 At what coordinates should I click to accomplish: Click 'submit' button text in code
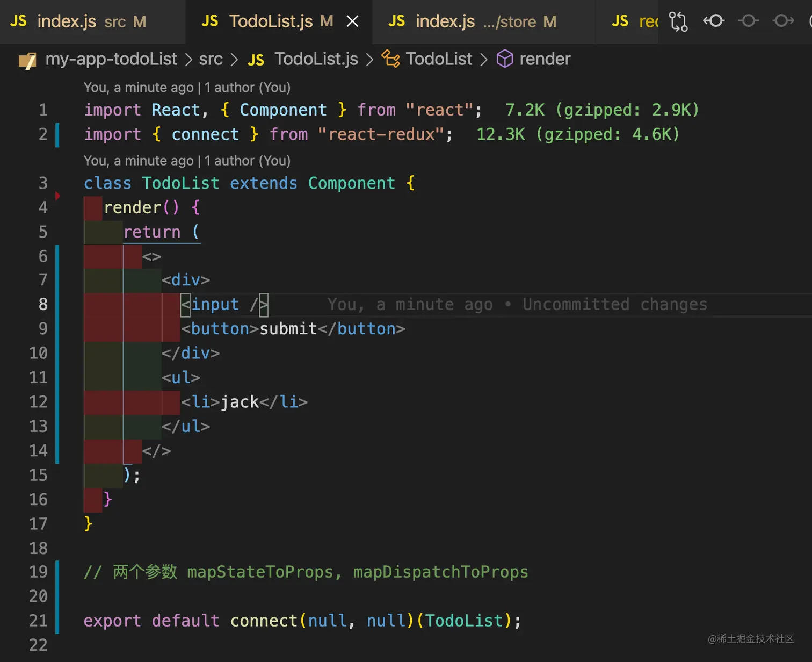[x=288, y=328]
